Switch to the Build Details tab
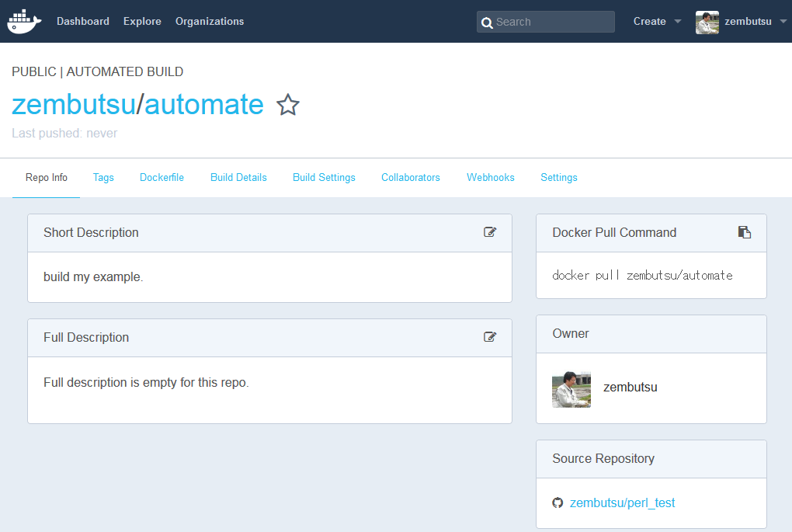Screen dimensions: 792x532 pyautogui.click(x=238, y=177)
